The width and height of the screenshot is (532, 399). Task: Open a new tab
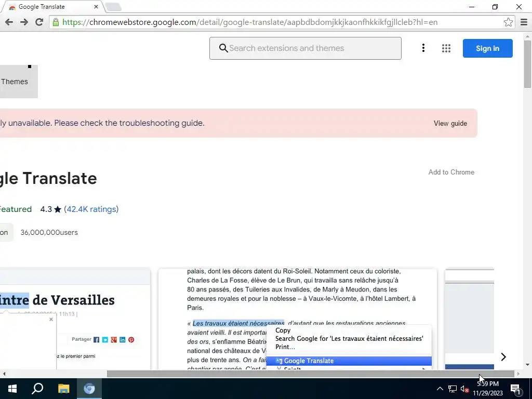[113, 7]
